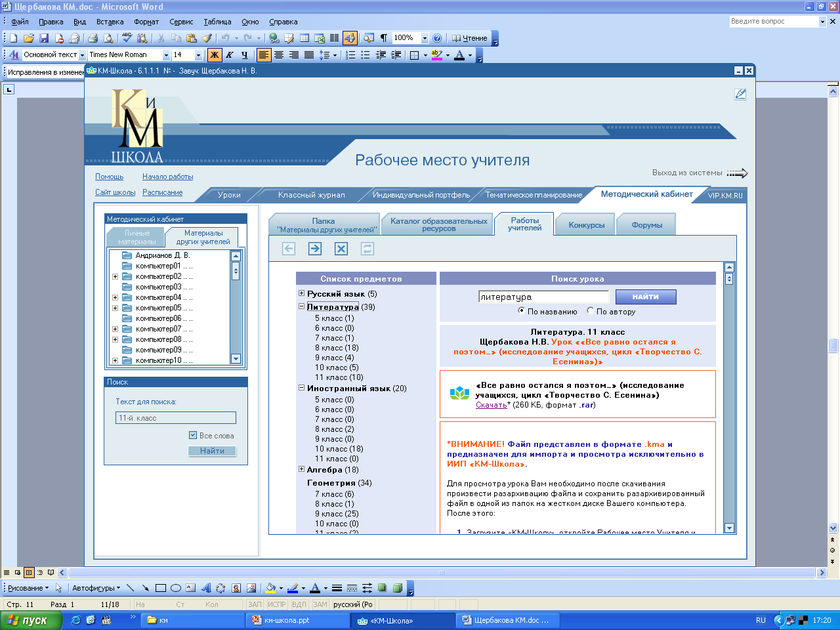This screenshot has width=840, height=630.
Task: Click 'Выход из системы' to log out
Action: click(700, 173)
